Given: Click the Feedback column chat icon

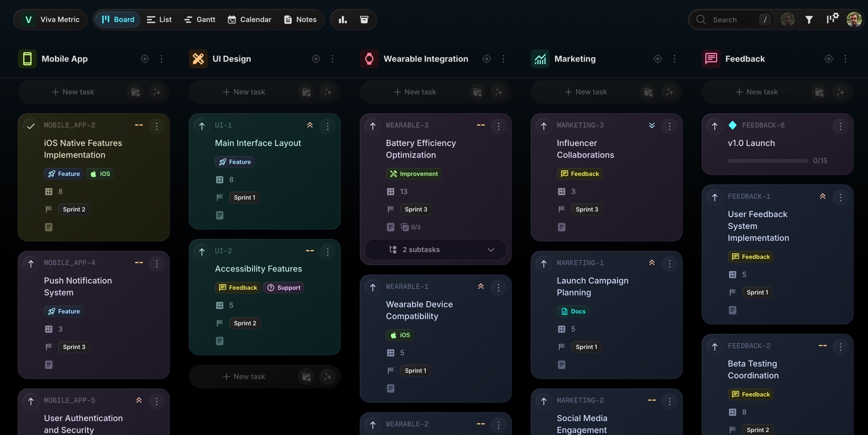Looking at the screenshot, I should 711,59.
